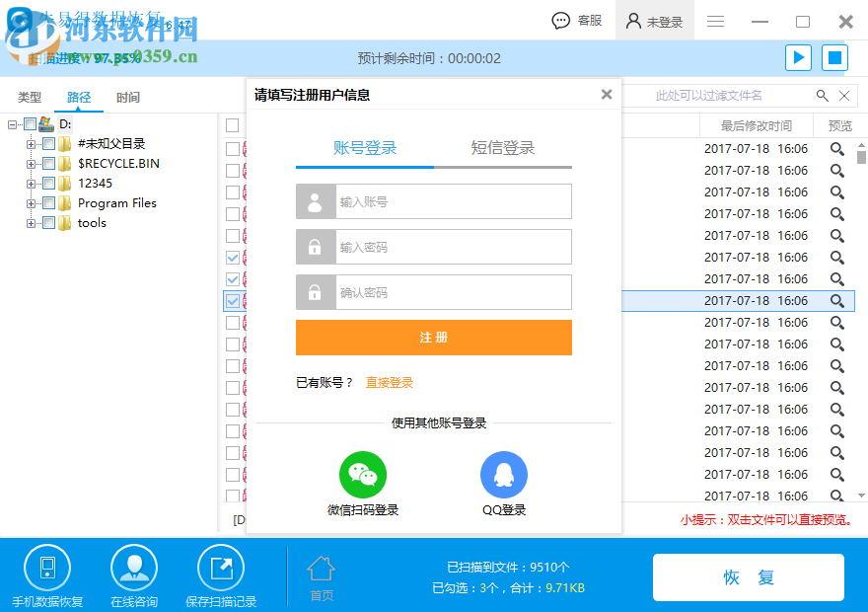Expand the #未知父目录 tree node

pos(31,143)
